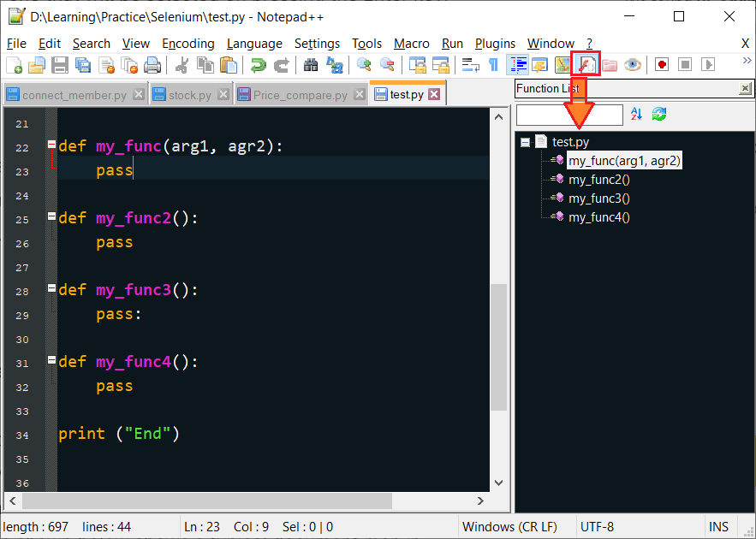Open Find with the binoculars icon
This screenshot has height=539, width=756.
311,64
